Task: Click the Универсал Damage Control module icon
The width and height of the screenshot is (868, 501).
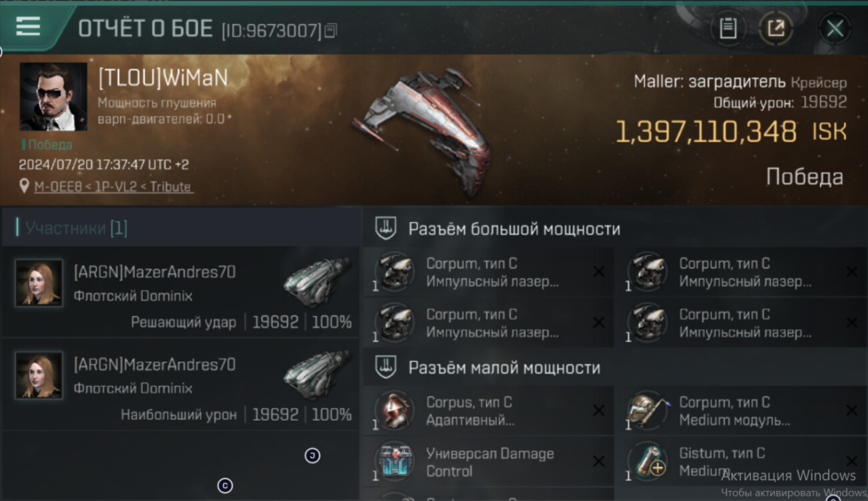Action: (x=394, y=462)
